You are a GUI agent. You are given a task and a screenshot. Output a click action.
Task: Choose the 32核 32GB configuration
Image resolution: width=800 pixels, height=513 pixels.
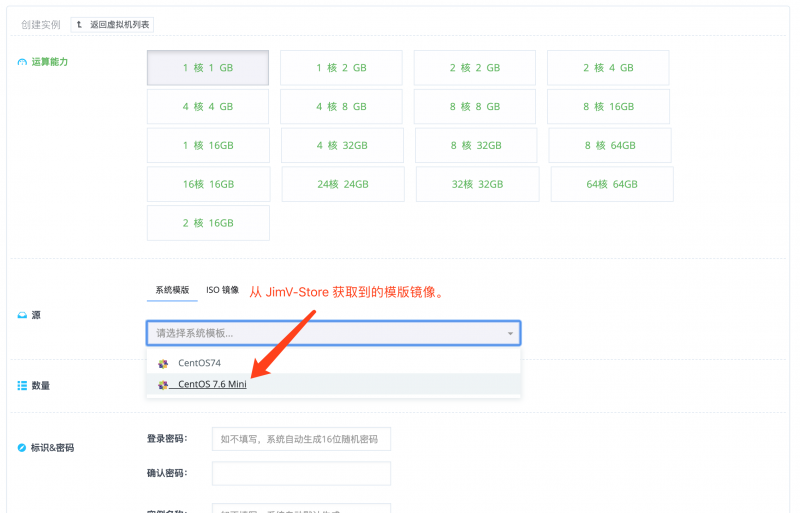point(478,184)
